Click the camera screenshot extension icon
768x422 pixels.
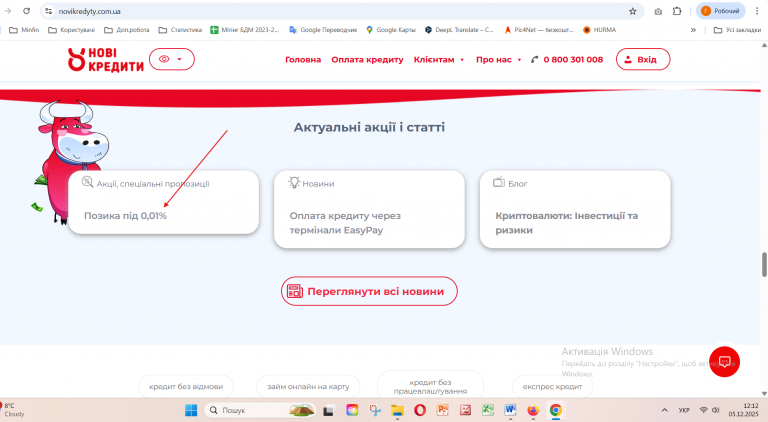point(658,11)
